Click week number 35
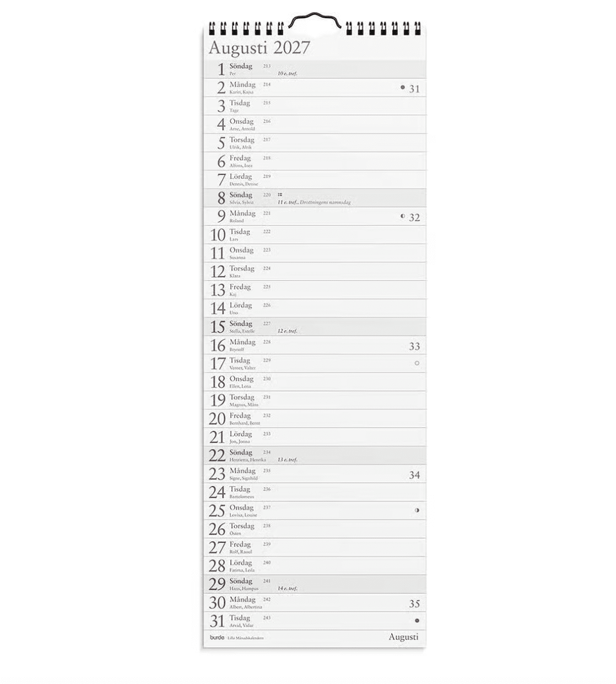This screenshot has width=616, height=684. 414,604
